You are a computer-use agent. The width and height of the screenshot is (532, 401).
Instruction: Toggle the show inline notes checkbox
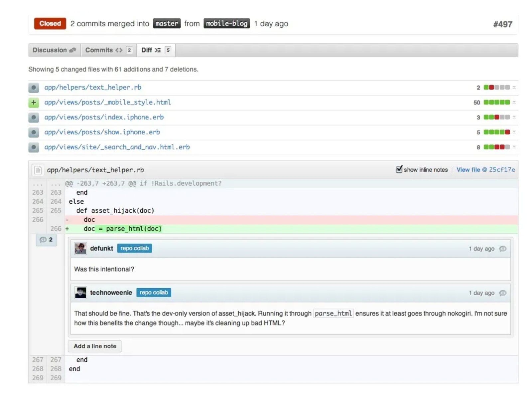tap(399, 169)
